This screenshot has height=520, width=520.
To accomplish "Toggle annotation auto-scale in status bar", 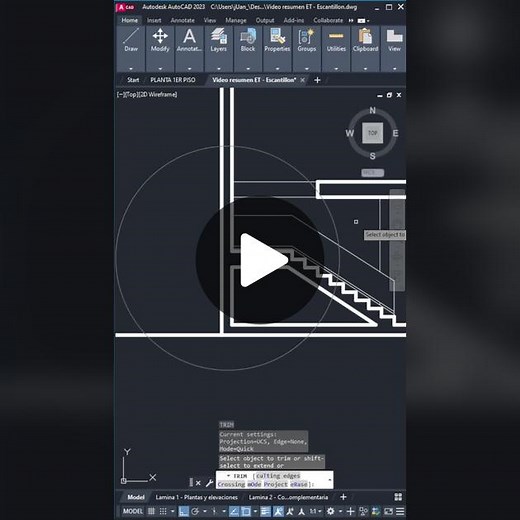I will point(290,511).
